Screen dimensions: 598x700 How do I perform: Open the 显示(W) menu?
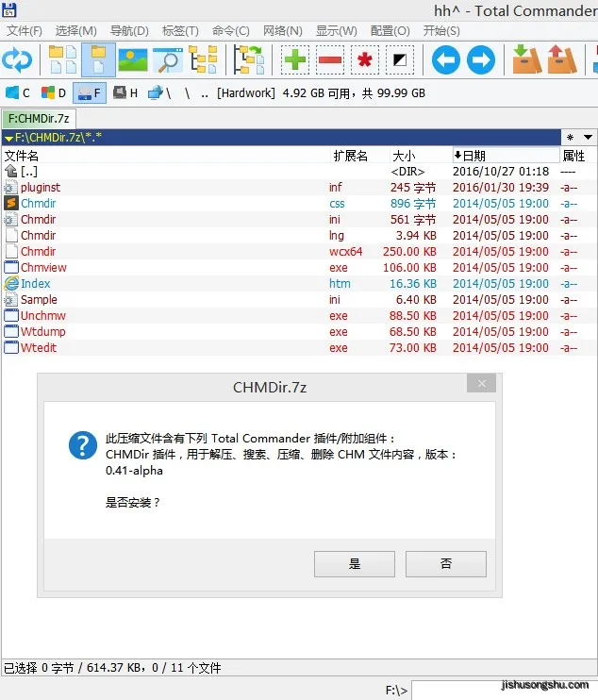(x=337, y=31)
